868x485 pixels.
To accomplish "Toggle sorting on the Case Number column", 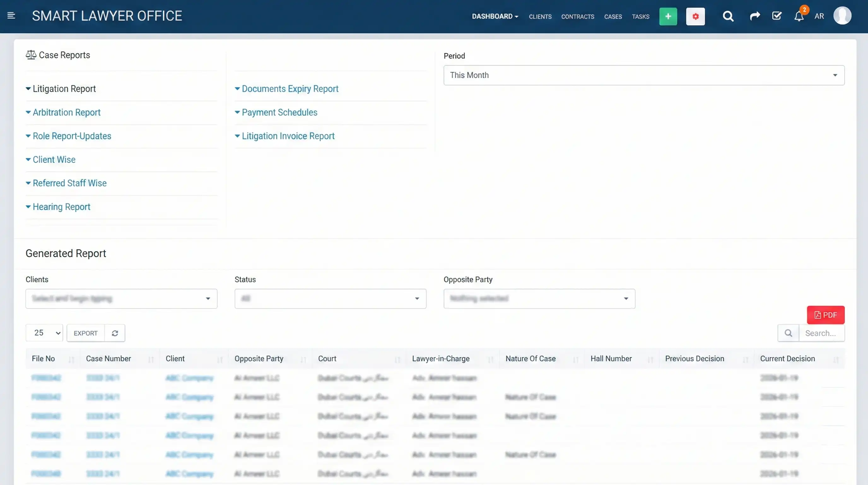I will 151,360.
